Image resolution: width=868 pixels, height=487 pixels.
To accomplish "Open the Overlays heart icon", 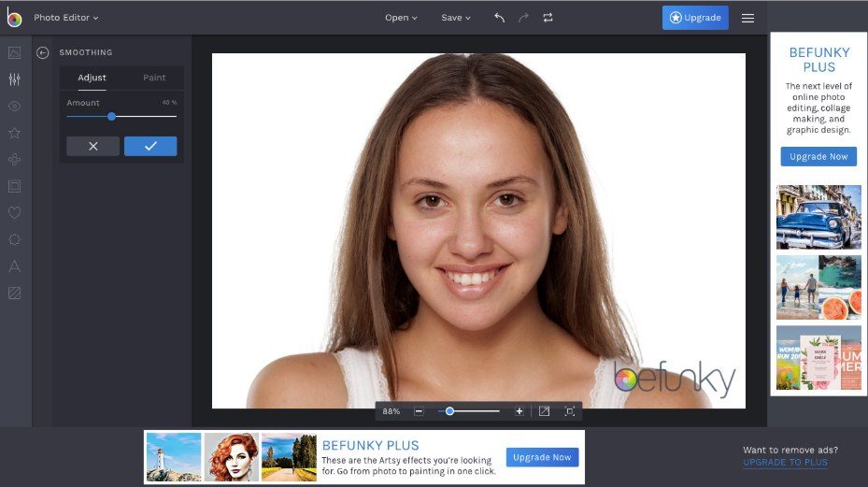I will pyautogui.click(x=14, y=213).
